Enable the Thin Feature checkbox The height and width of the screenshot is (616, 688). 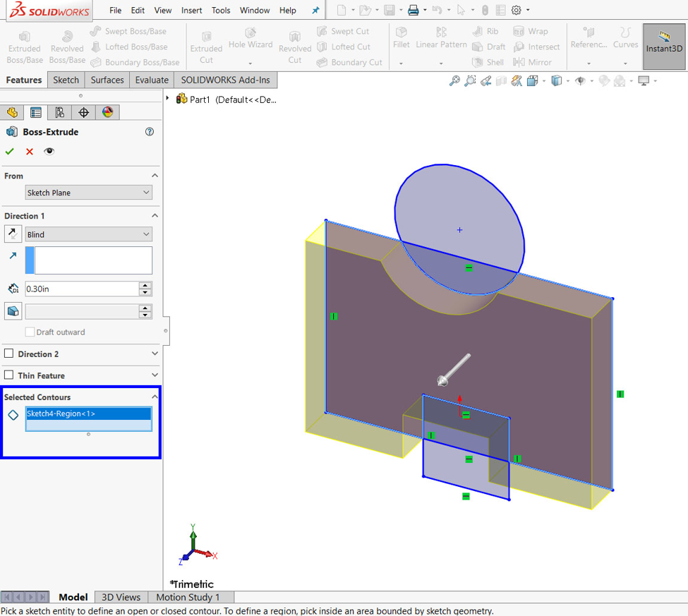coord(9,375)
